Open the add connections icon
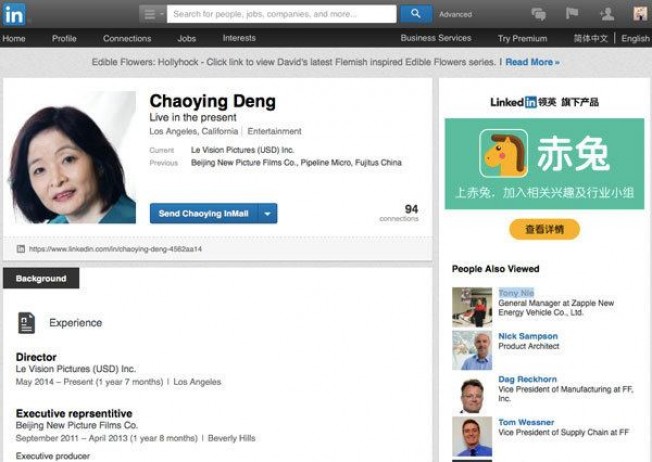 pos(607,14)
